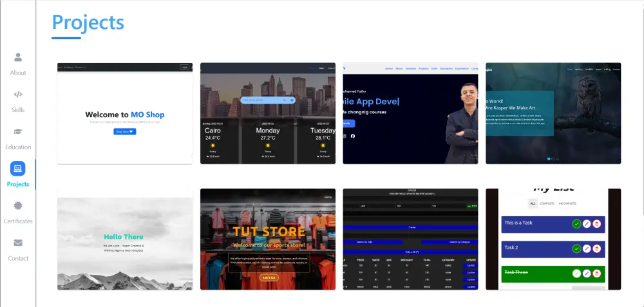Click the Certificates badge icon
644x307 pixels.
pos(18,205)
